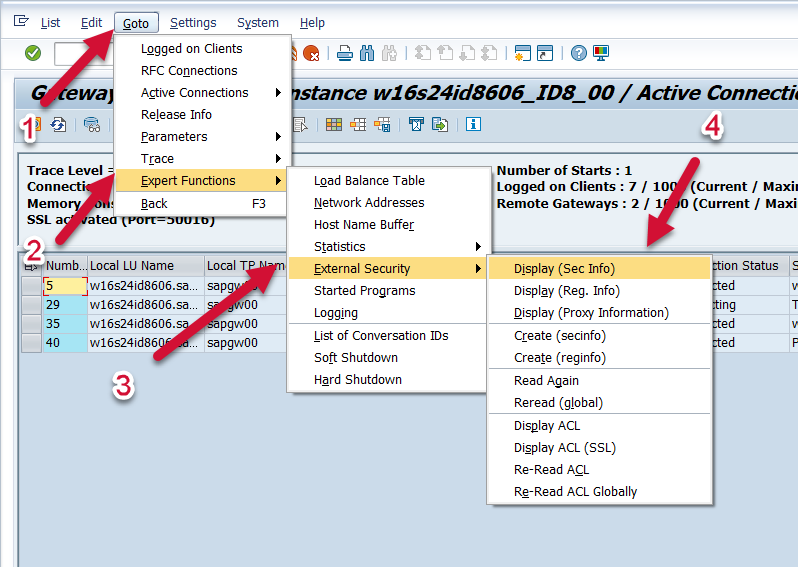Open the Settings menu
Image resolution: width=798 pixels, height=567 pixels.
193,23
